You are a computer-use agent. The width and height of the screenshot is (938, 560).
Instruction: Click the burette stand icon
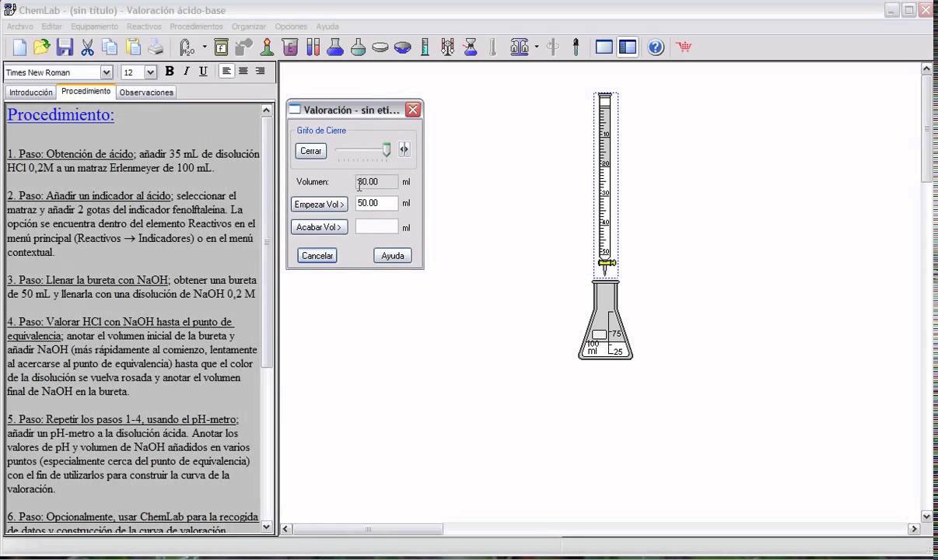(x=447, y=47)
